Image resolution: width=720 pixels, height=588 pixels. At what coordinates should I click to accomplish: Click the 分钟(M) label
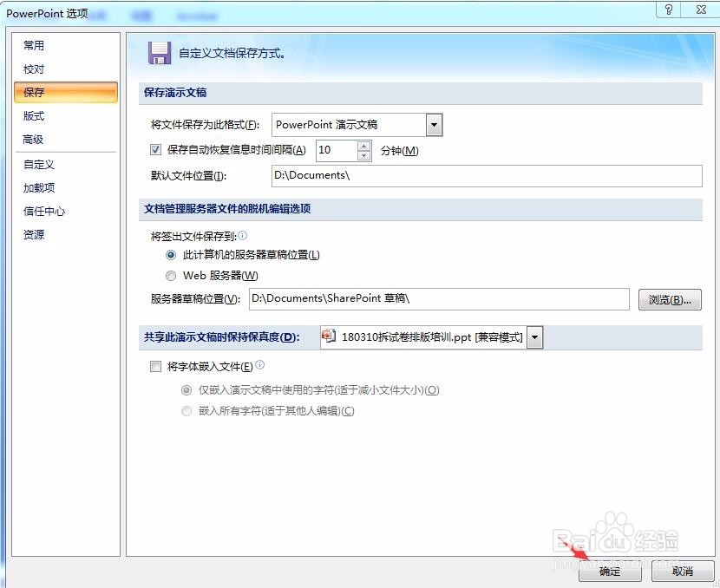click(x=400, y=151)
